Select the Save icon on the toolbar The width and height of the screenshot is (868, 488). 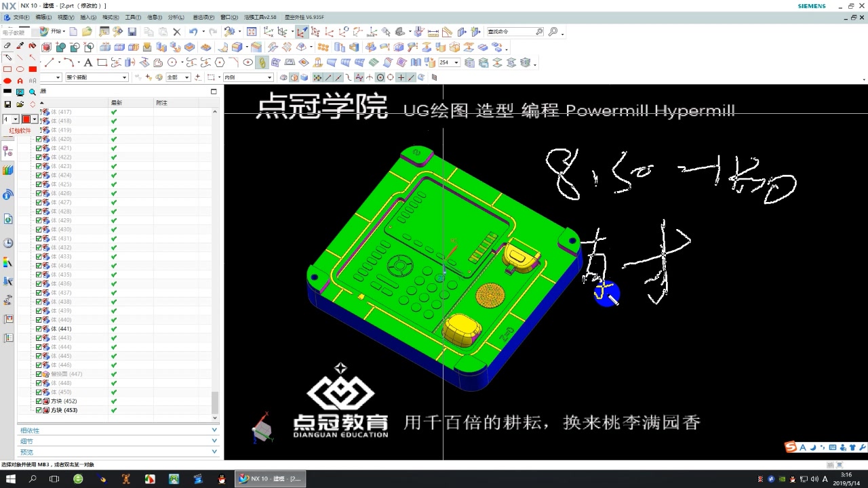133,32
